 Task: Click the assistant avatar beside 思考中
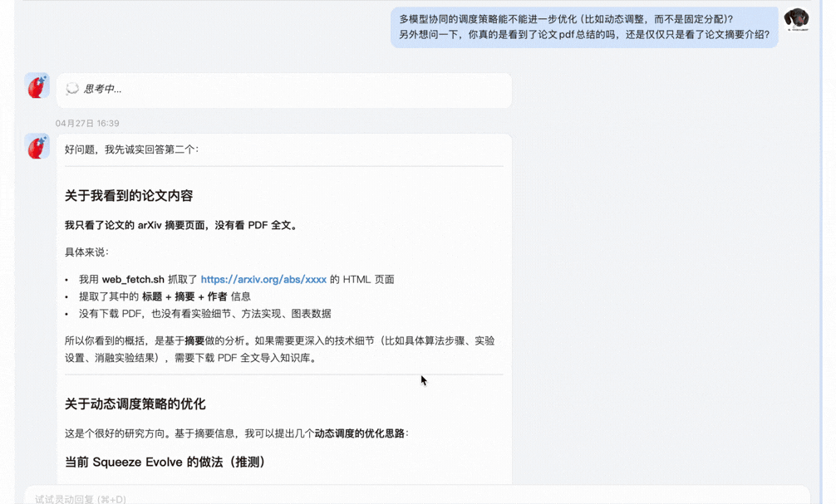[x=37, y=86]
